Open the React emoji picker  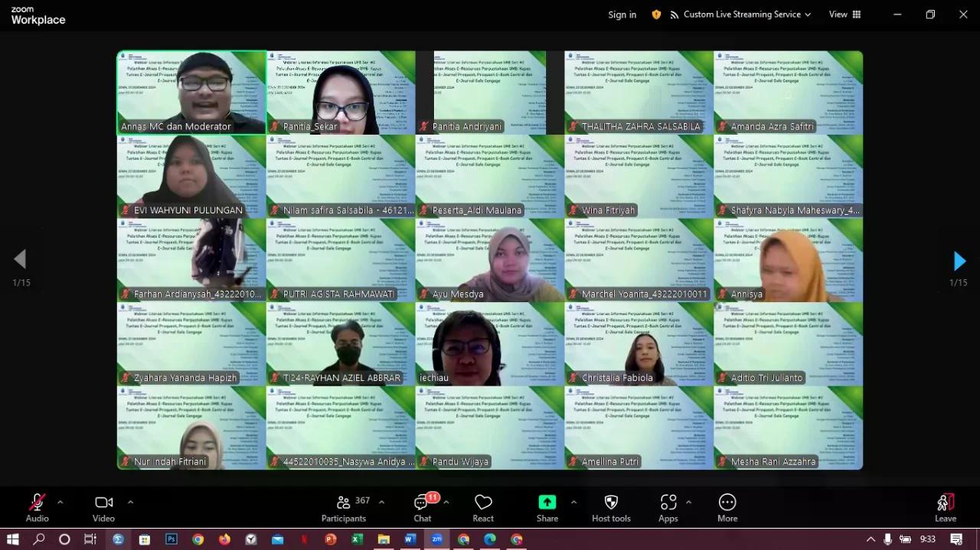pyautogui.click(x=483, y=507)
